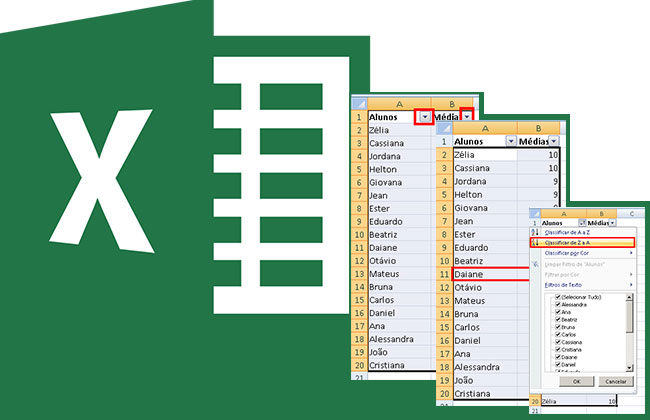Click filter list scrollbar up arrow
Image resolution: width=650 pixels, height=420 pixels.
click(x=629, y=297)
